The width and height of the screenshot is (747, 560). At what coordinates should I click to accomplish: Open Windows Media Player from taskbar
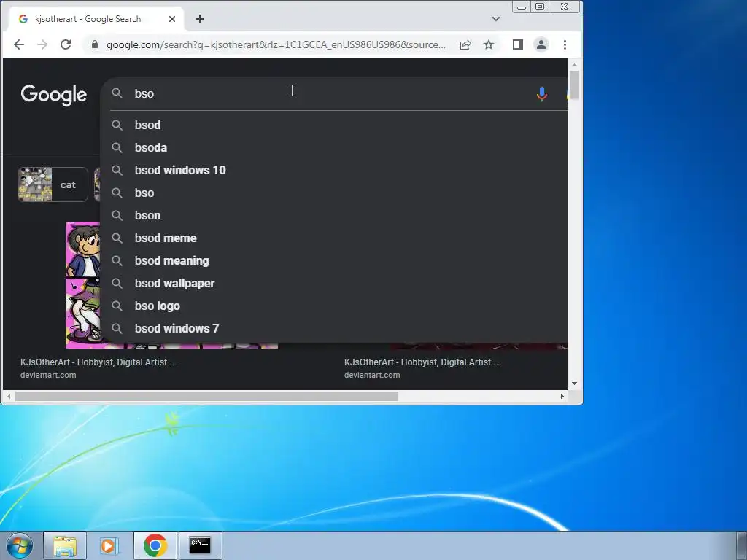tap(109, 545)
